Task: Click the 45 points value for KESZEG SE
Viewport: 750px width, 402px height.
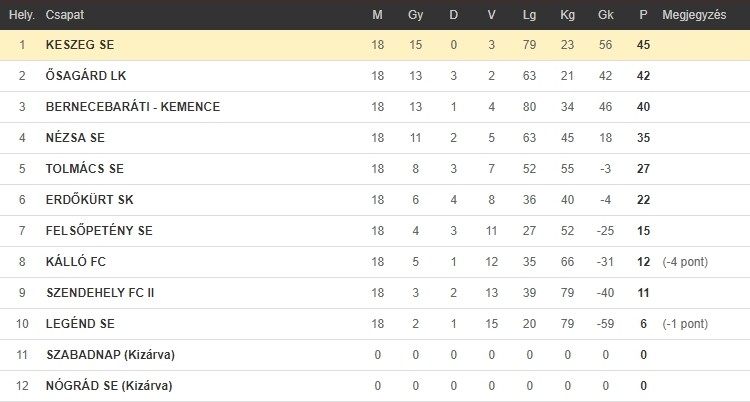Action: point(643,45)
